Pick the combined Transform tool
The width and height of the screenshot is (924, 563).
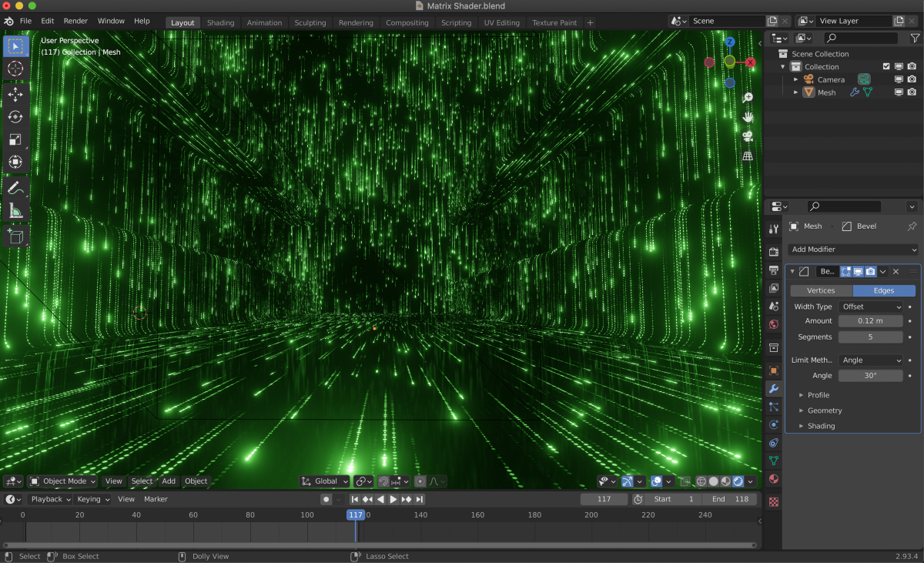point(15,162)
